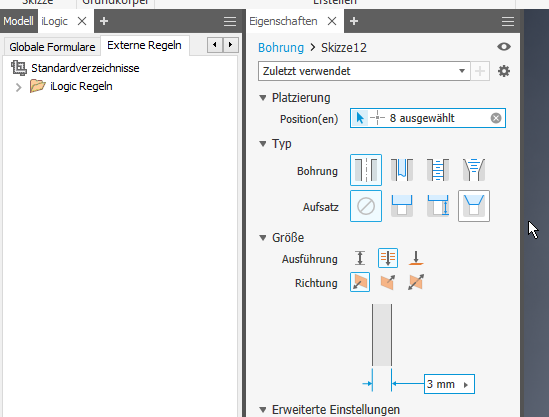549x417 pixels.
Task: Select the tapped hole type icon
Action: pyautogui.click(x=438, y=170)
